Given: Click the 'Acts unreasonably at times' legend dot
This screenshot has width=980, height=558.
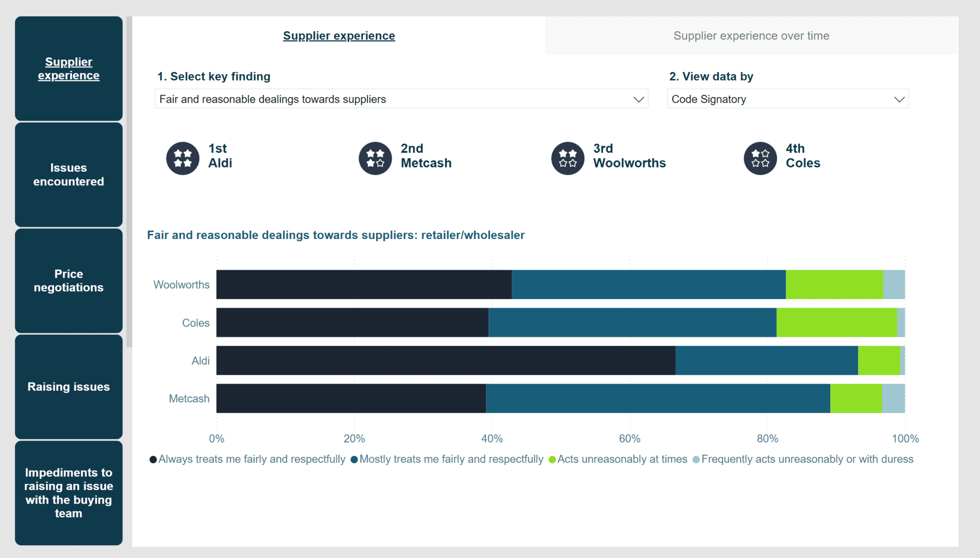Looking at the screenshot, I should pyautogui.click(x=552, y=459).
